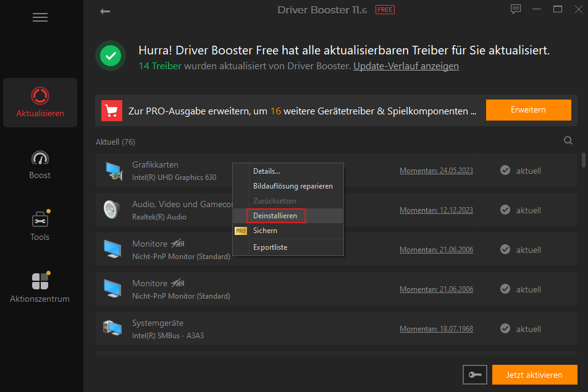Click the FREE edition badge
588x392 pixels.
385,10
